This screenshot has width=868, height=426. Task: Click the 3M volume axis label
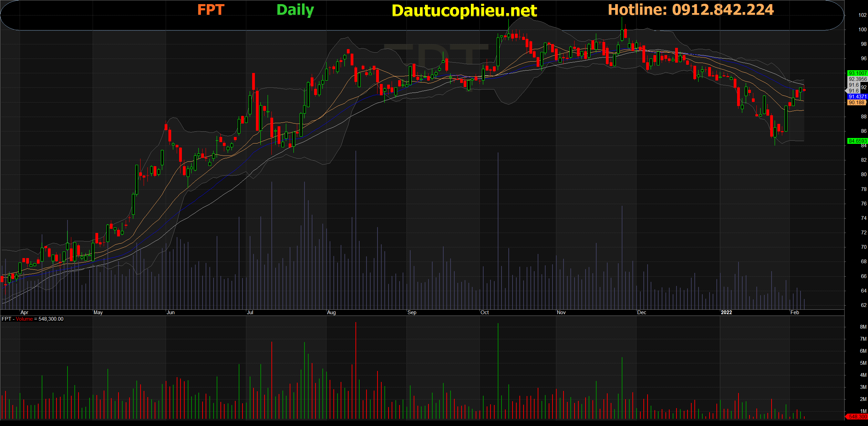863,387
